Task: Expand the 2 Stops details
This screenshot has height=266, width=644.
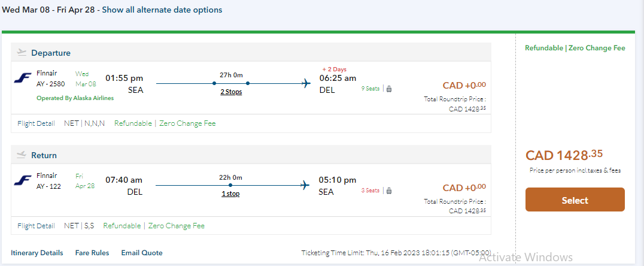Action: click(231, 92)
